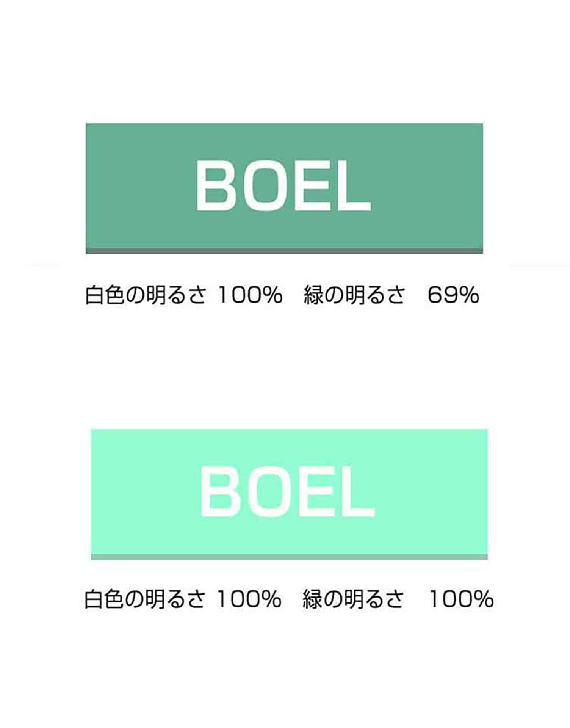
Task: Click the green 100% value under mint button
Action: pyautogui.click(x=461, y=599)
